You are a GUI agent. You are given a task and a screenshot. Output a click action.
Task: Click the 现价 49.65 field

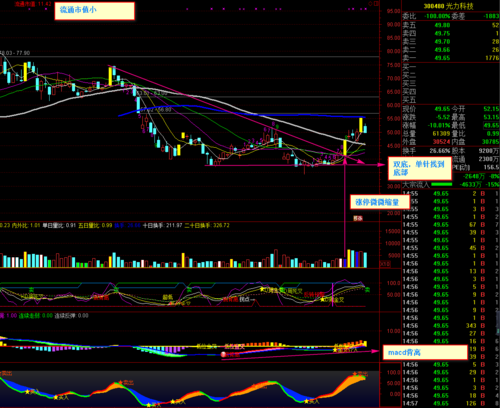(x=426, y=109)
